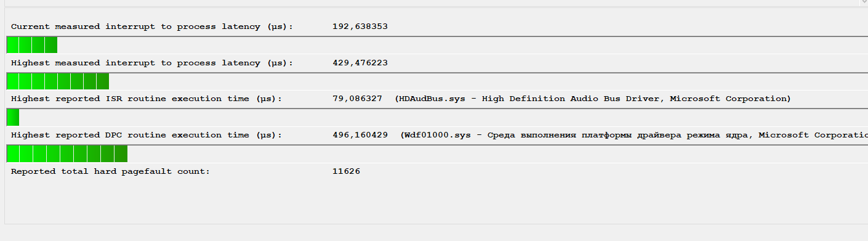Click the green highest measured latency bar
Image resolution: width=868 pixels, height=241 pixels.
pyautogui.click(x=58, y=81)
